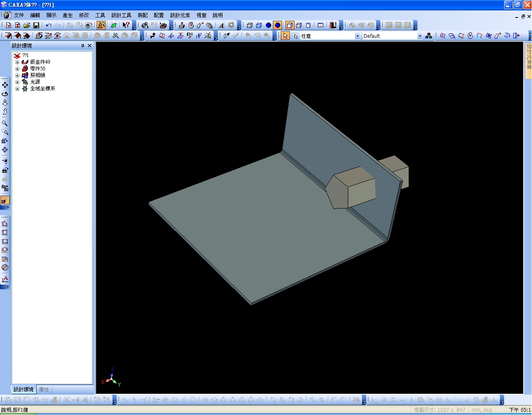Switch to the 設計環境 tab

pos(23,390)
